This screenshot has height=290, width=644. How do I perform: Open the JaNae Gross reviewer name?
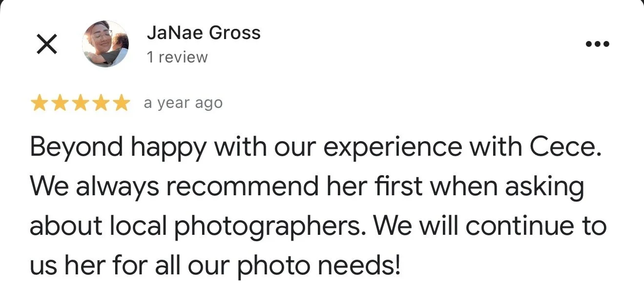(x=204, y=33)
